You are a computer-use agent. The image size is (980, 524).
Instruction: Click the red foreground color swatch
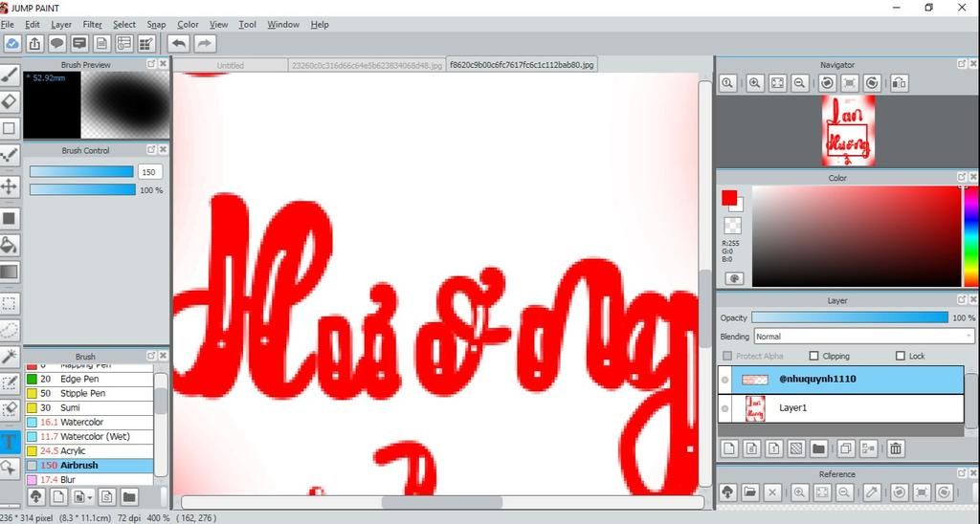(x=728, y=198)
